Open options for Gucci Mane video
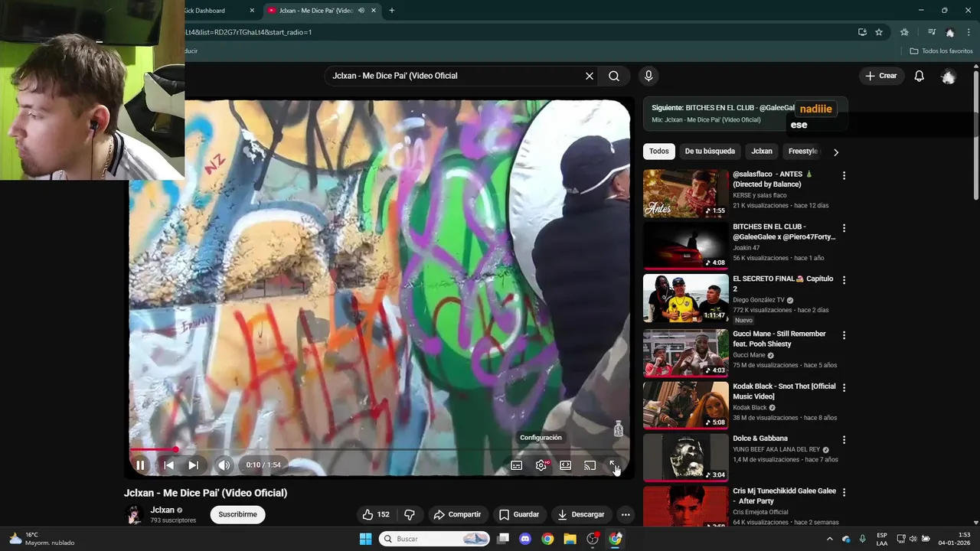The width and height of the screenshot is (980, 551). (844, 335)
